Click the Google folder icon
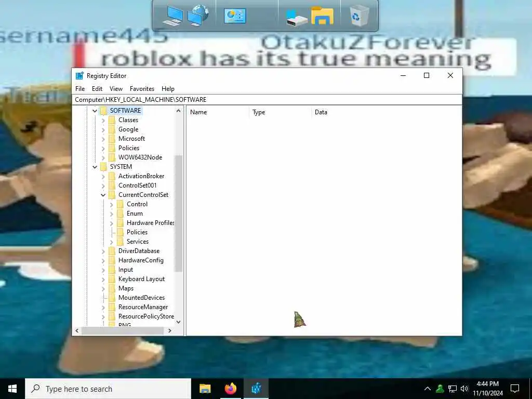532x399 pixels. tap(112, 129)
